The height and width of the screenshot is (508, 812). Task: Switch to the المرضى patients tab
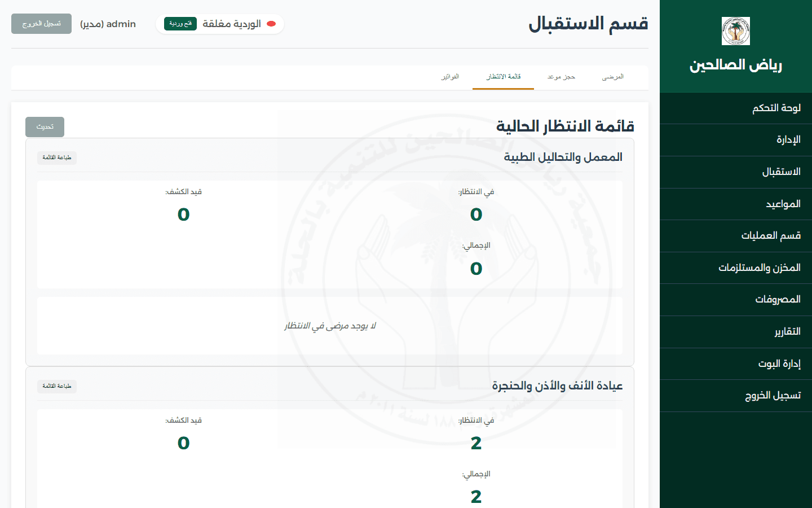[612, 77]
